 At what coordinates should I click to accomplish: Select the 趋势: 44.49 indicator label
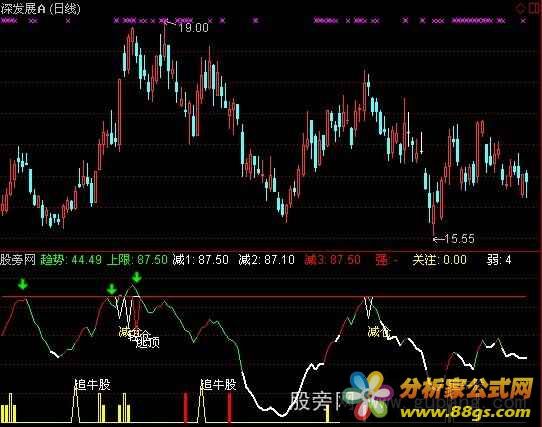point(71,260)
